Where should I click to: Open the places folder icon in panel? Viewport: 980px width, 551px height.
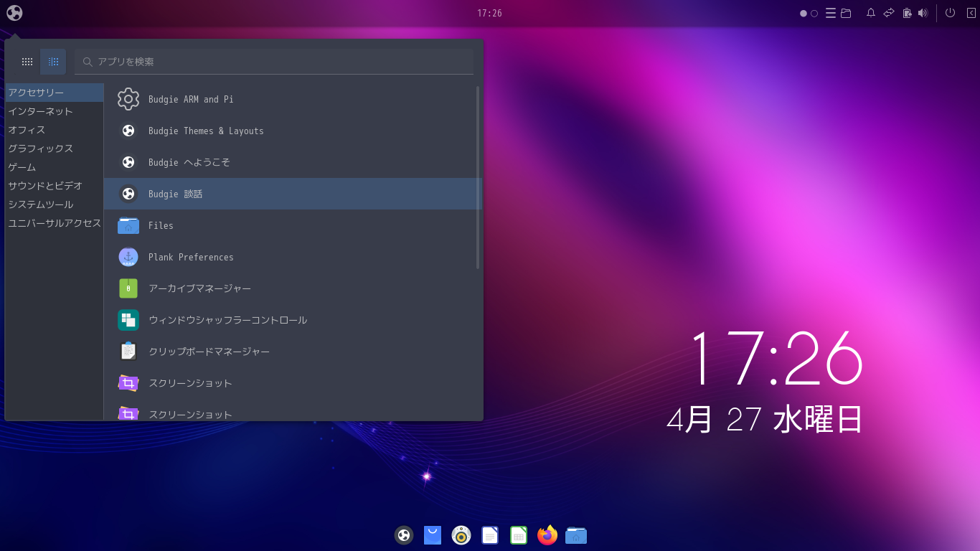pos(846,13)
